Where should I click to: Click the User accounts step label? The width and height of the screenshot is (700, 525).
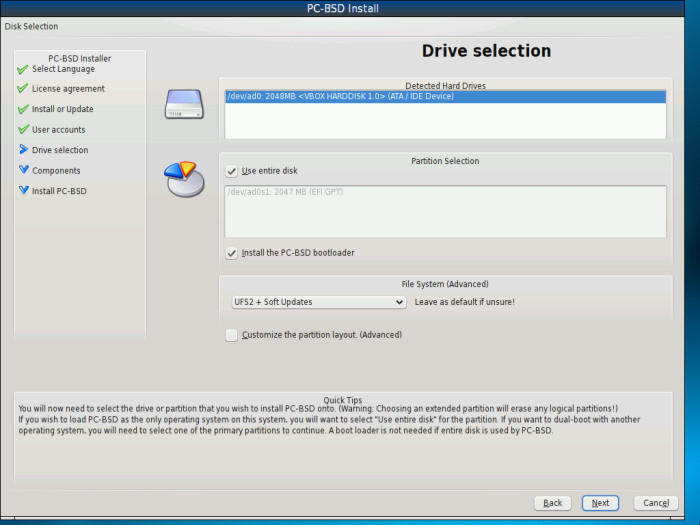tap(58, 130)
